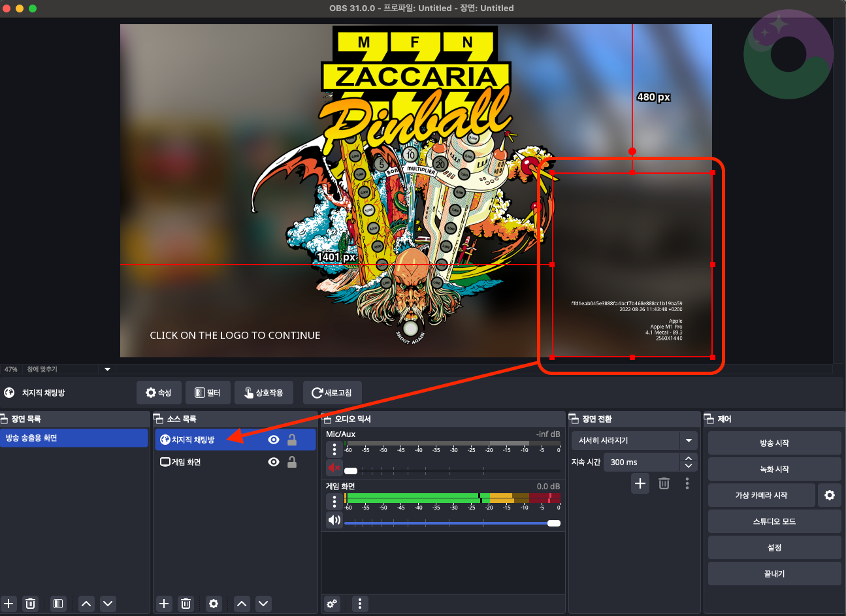846x616 pixels.
Task: Open the 서서히 사라지기 transition dropdown
Action: tap(634, 440)
